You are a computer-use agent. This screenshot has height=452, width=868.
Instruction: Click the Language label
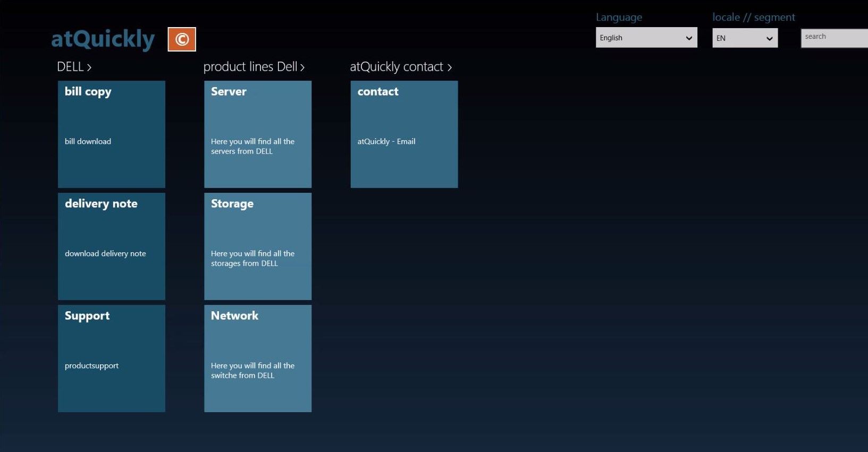click(619, 17)
